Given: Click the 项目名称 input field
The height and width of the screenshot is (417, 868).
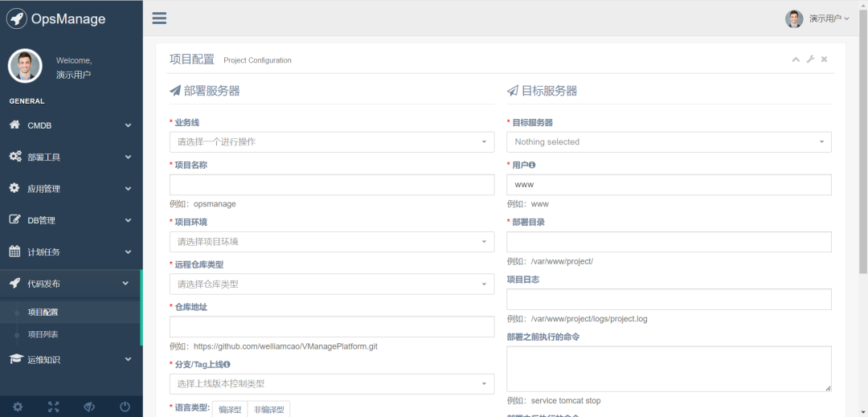Looking at the screenshot, I should pos(332,185).
